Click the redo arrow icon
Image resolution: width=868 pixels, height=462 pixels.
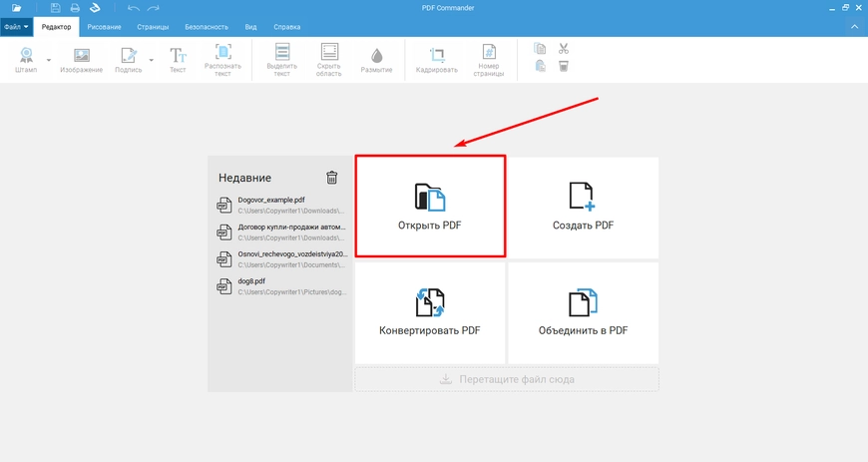click(x=154, y=8)
